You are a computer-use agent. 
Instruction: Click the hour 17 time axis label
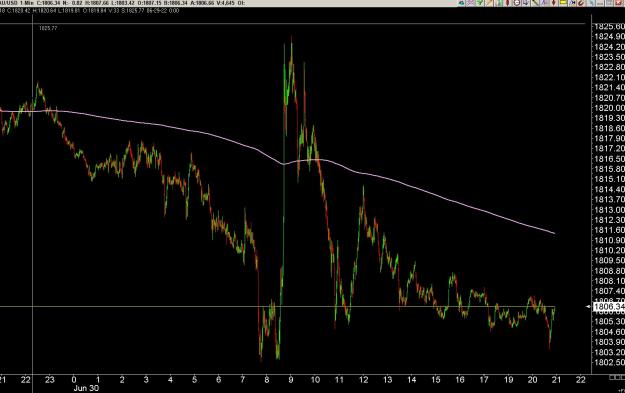point(484,380)
